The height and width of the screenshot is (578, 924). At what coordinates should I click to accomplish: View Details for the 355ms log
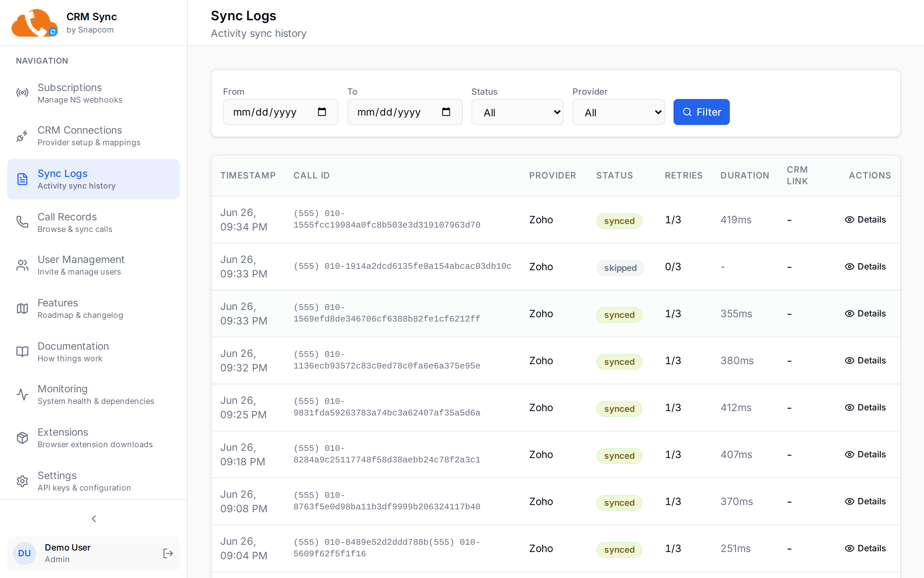click(x=865, y=314)
